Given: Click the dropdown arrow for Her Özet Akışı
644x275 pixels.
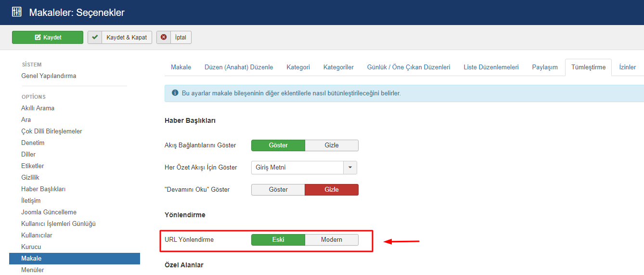Looking at the screenshot, I should tap(350, 168).
